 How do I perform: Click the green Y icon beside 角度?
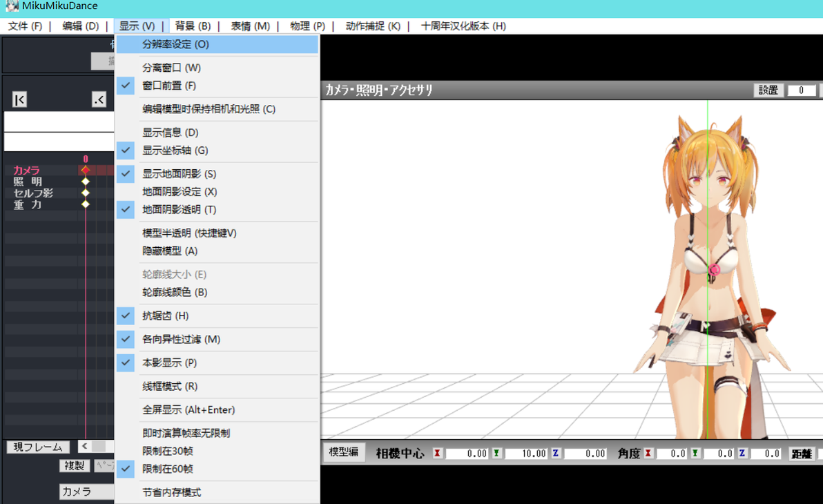[x=695, y=453]
